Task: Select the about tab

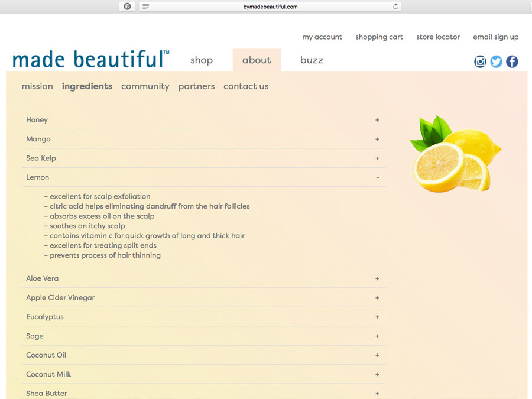Action: (257, 60)
